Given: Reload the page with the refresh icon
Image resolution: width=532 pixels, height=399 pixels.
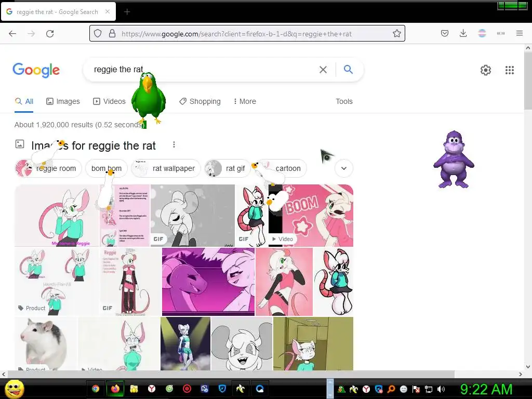Looking at the screenshot, I should tap(50, 34).
